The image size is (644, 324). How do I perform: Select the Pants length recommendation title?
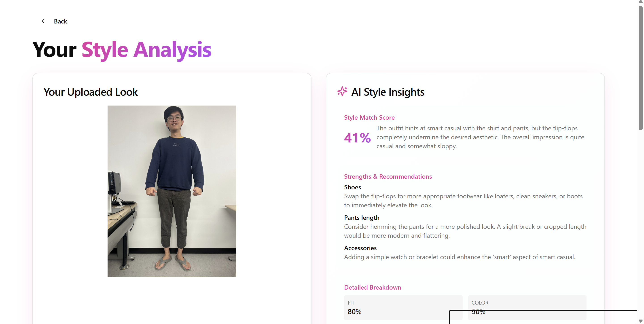pos(362,218)
